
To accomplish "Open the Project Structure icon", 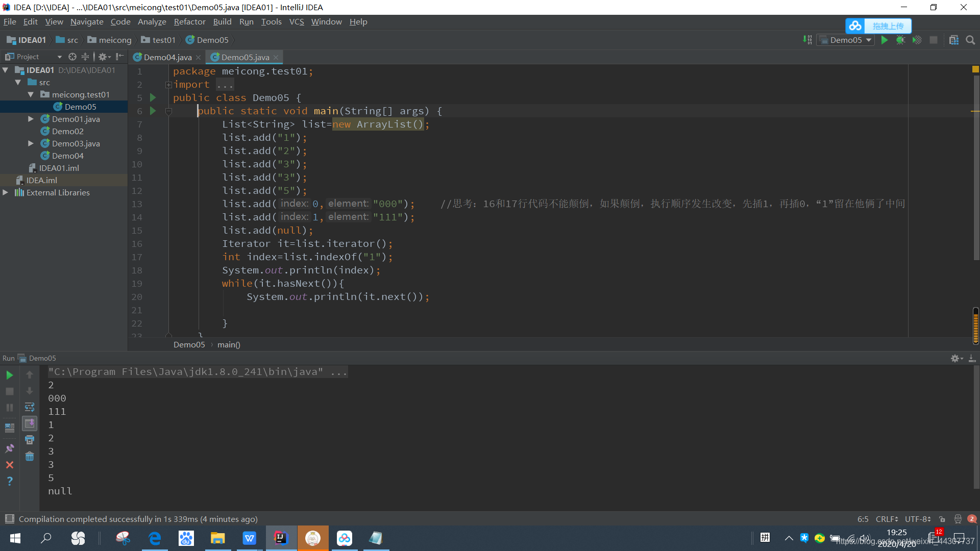I will [954, 40].
